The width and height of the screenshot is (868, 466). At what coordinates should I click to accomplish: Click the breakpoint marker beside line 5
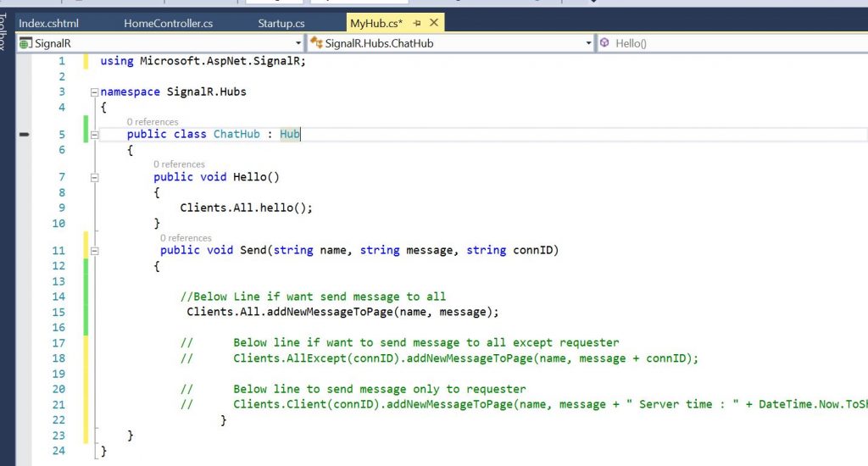pyautogui.click(x=24, y=134)
